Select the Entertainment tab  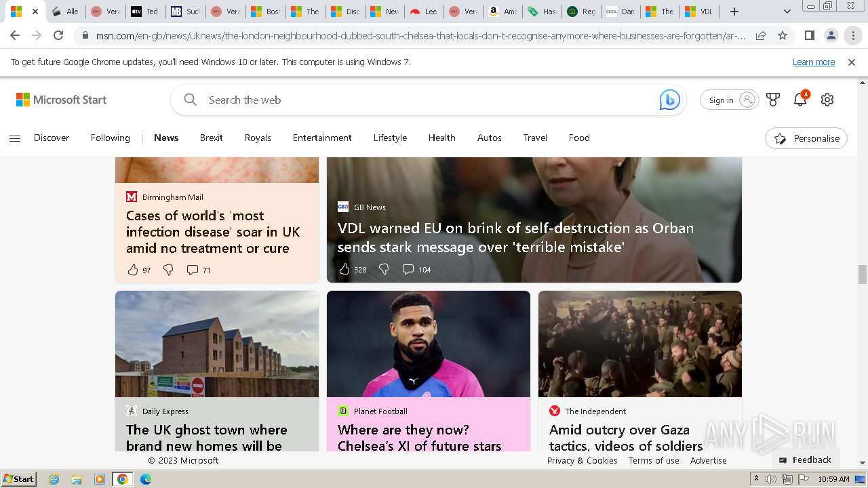pos(322,138)
